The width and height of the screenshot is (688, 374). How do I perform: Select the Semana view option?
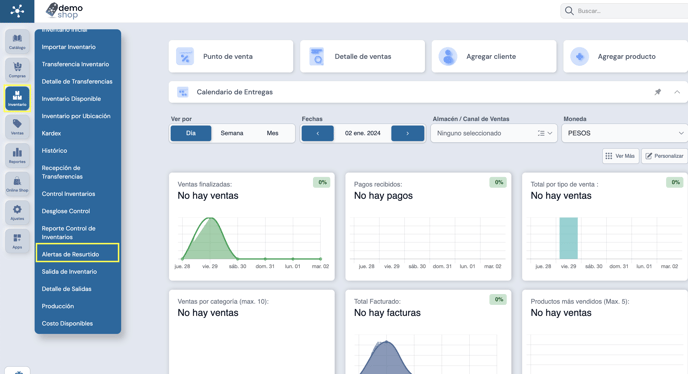tap(232, 133)
